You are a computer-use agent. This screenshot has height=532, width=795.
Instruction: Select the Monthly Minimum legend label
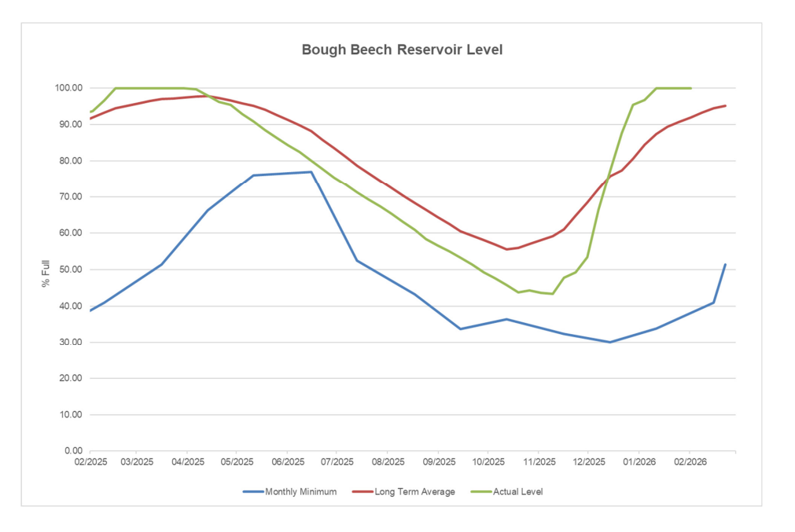point(301,492)
